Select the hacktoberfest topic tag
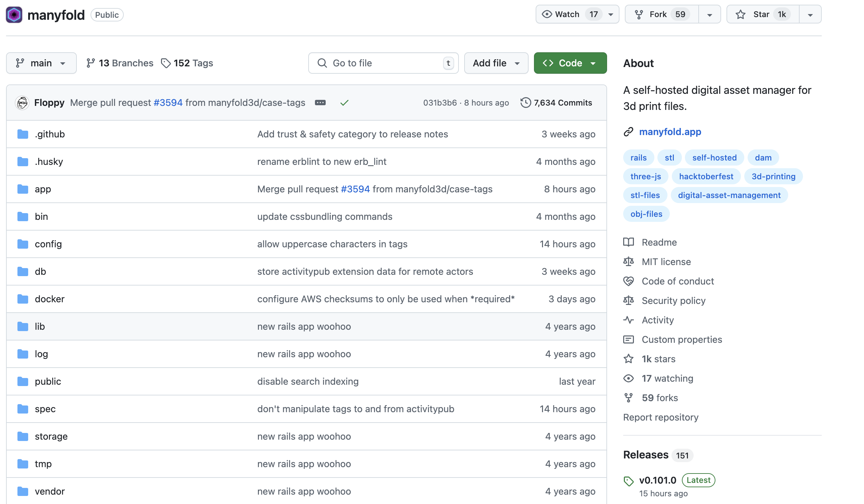 [x=706, y=177]
